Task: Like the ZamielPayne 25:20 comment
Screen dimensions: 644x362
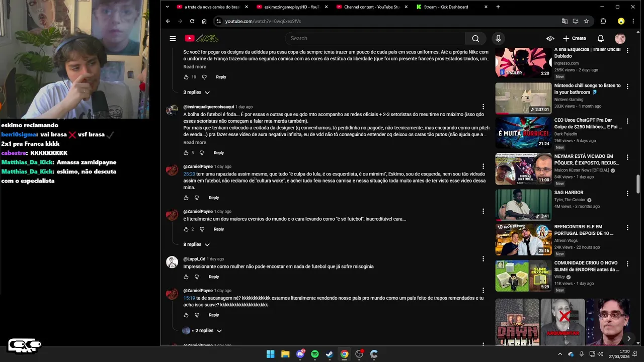Action: 186,198
